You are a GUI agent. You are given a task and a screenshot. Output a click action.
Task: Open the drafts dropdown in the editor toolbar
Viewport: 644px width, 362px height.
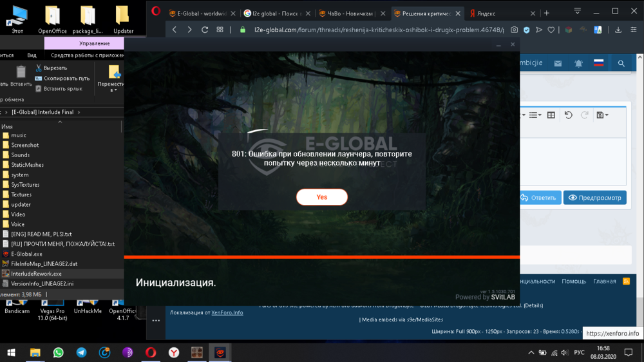(602, 115)
